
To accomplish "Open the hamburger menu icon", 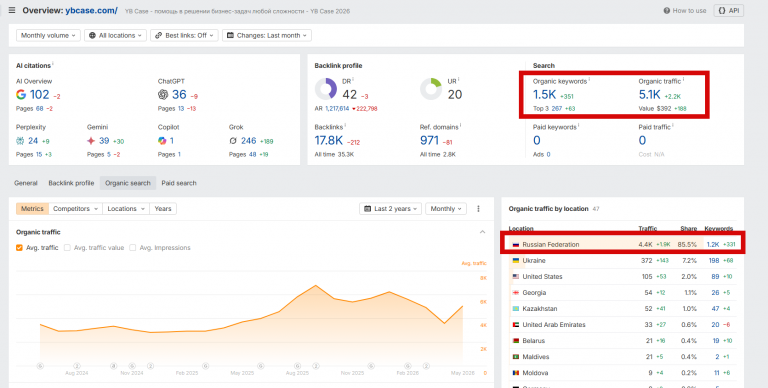I will pyautogui.click(x=12, y=10).
